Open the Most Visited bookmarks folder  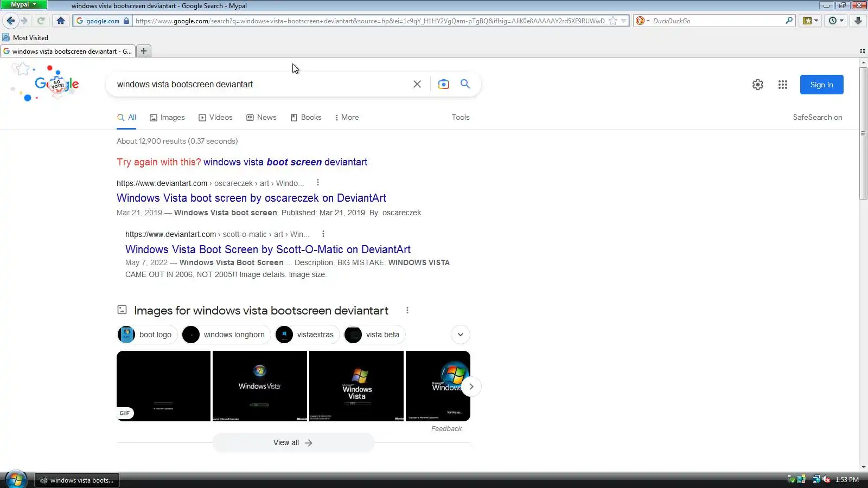(25, 37)
